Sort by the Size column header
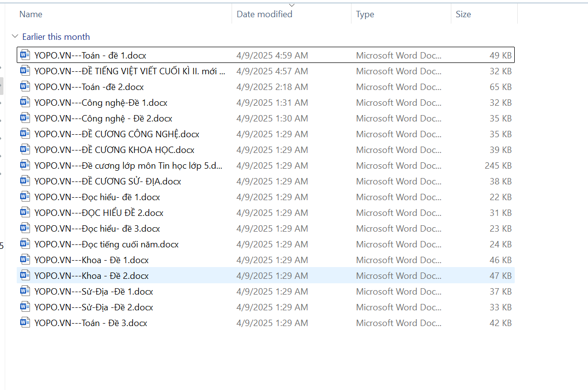Image resolution: width=588 pixels, height=390 pixels. [x=463, y=14]
